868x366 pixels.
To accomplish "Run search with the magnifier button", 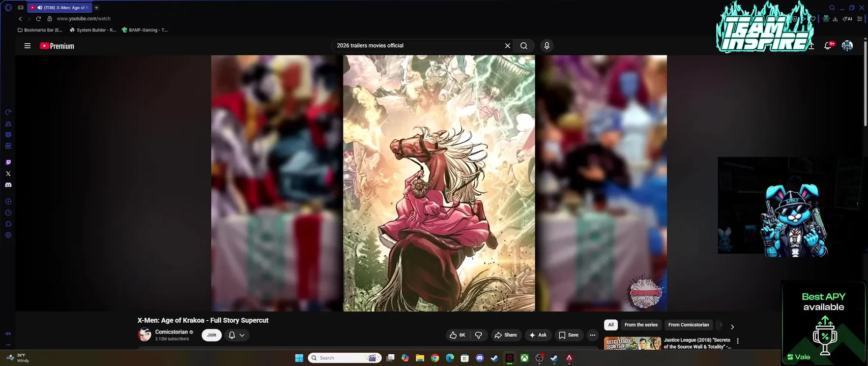I will point(524,46).
